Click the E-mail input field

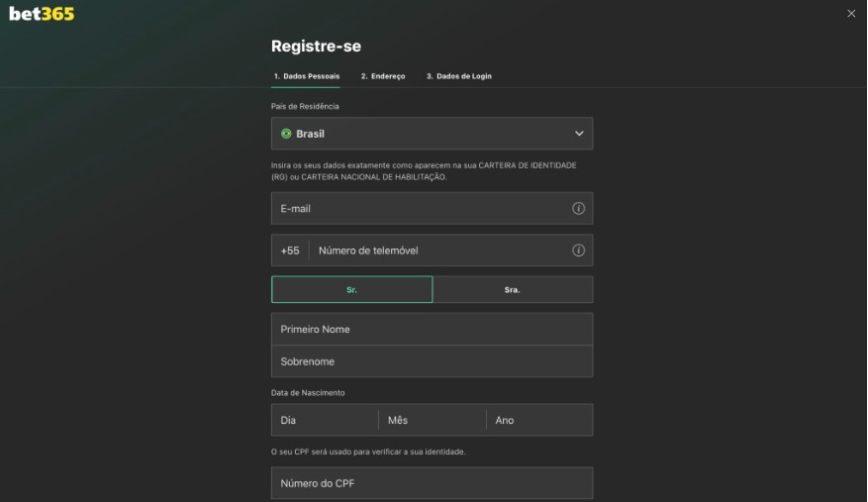pos(421,209)
